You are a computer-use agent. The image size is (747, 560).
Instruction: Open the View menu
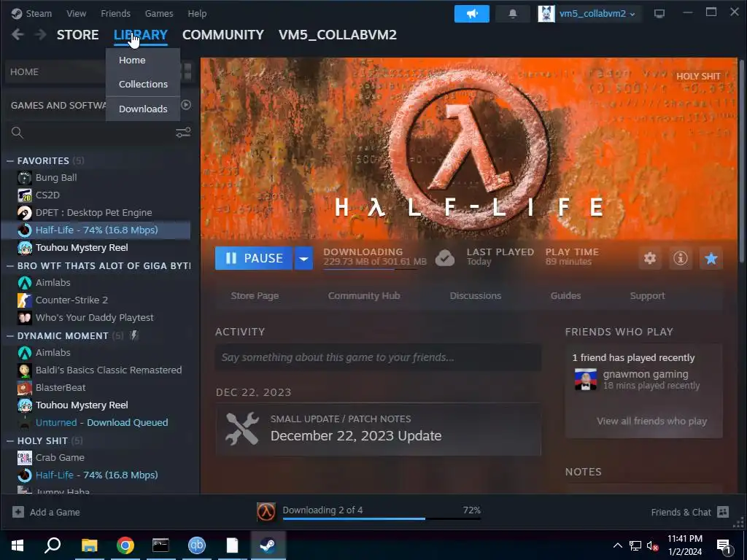pyautogui.click(x=76, y=13)
